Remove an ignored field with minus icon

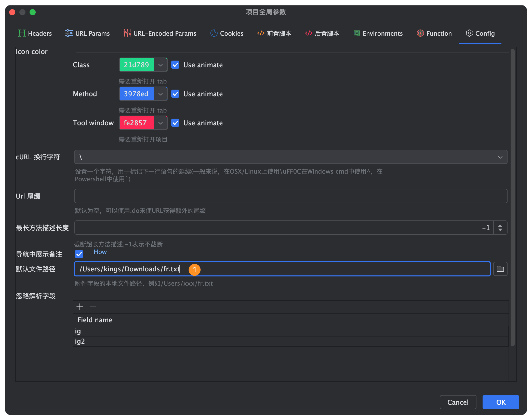click(93, 306)
